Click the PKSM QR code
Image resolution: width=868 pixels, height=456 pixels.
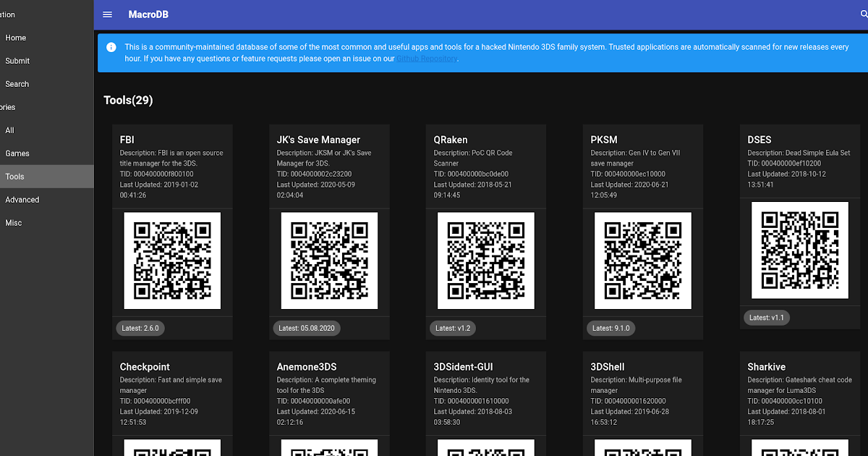pos(643,261)
